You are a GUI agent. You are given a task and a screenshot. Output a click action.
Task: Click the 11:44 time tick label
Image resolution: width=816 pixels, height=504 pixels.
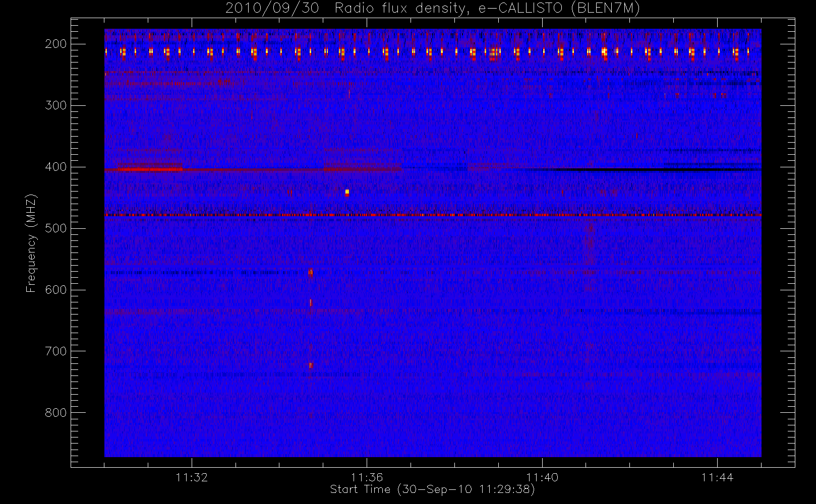point(717,477)
